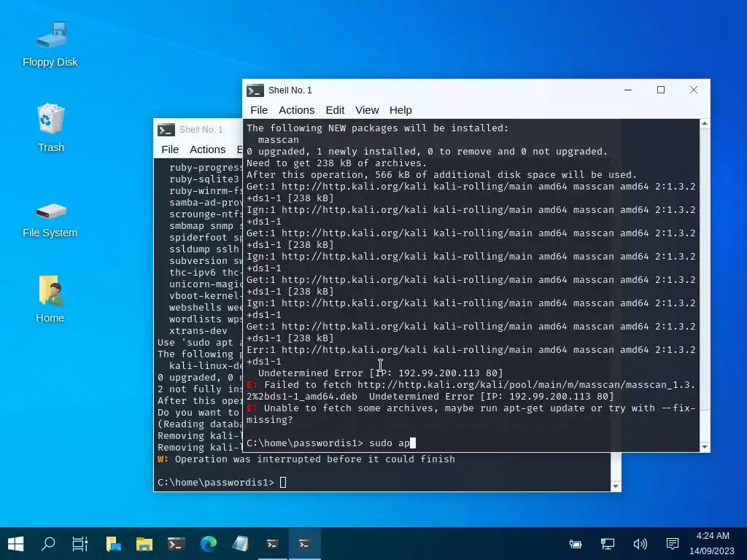This screenshot has width=747, height=560.
Task: Click 'xtrans-dev' in background terminal
Action: 198,331
